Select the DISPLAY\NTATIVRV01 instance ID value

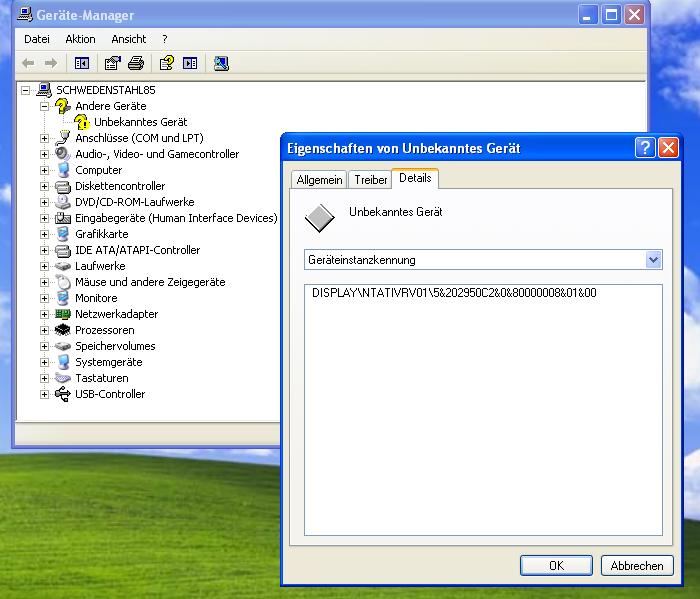(454, 293)
